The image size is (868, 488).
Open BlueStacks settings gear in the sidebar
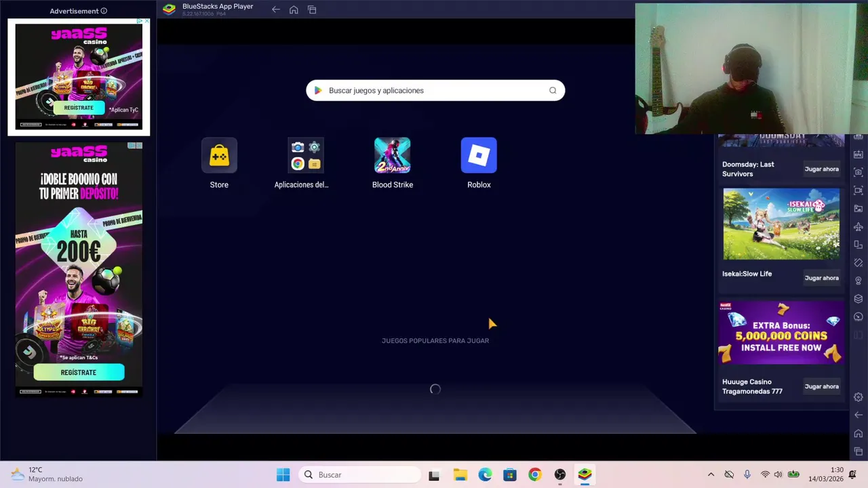[859, 397]
